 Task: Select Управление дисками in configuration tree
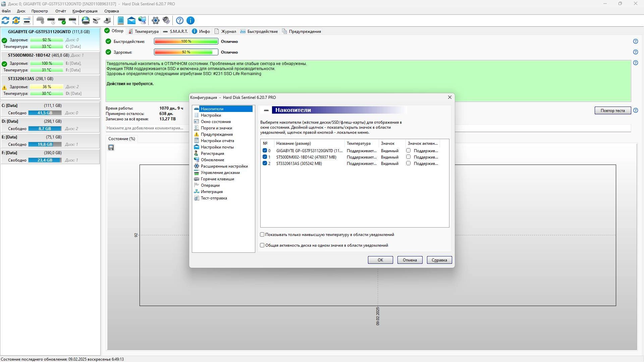click(220, 173)
